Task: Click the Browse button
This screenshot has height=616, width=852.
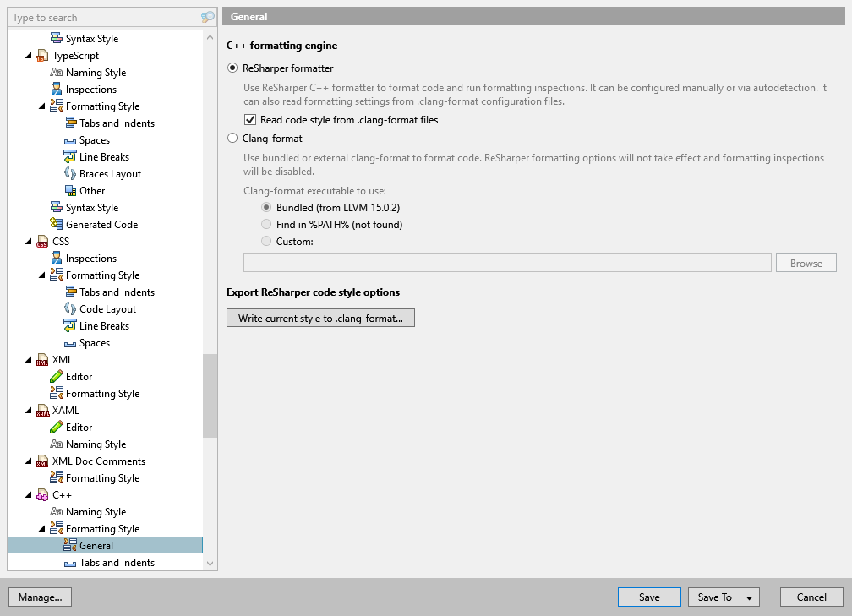Action: pyautogui.click(x=806, y=263)
